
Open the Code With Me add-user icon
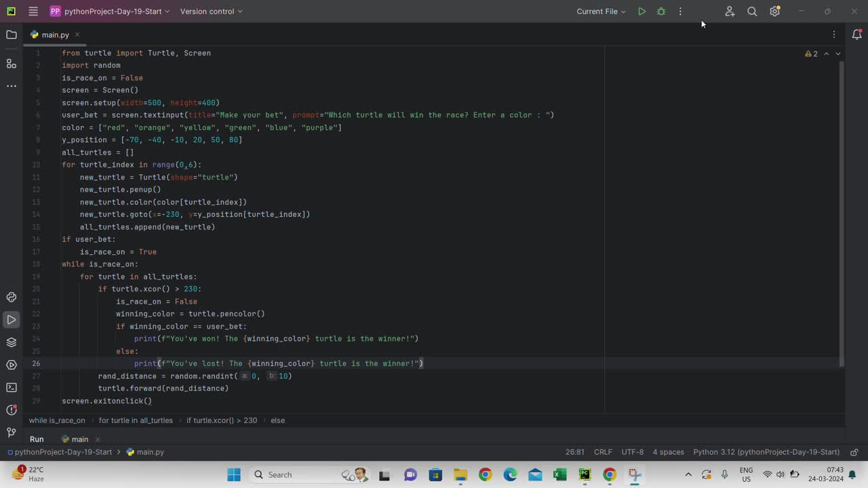730,12
